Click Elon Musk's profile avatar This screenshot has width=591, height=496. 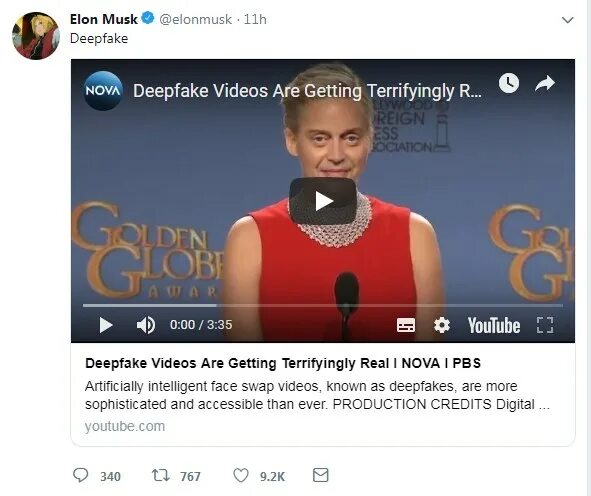(36, 36)
